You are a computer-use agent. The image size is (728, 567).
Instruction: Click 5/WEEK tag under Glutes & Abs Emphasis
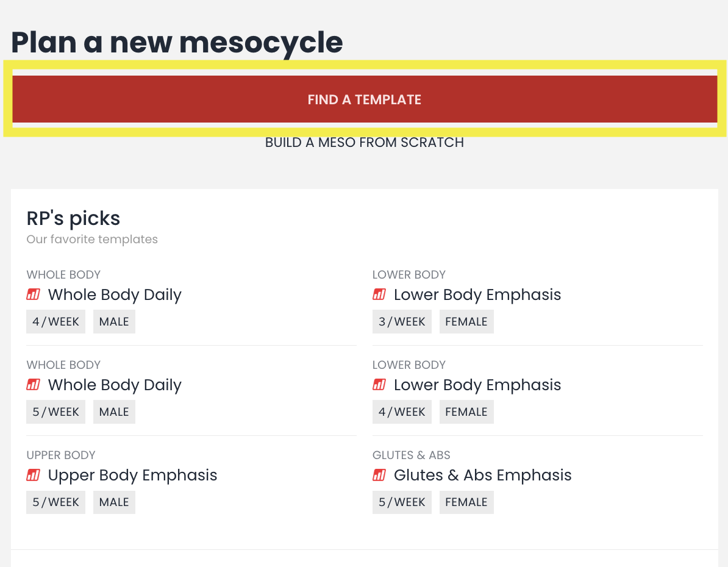coord(402,502)
